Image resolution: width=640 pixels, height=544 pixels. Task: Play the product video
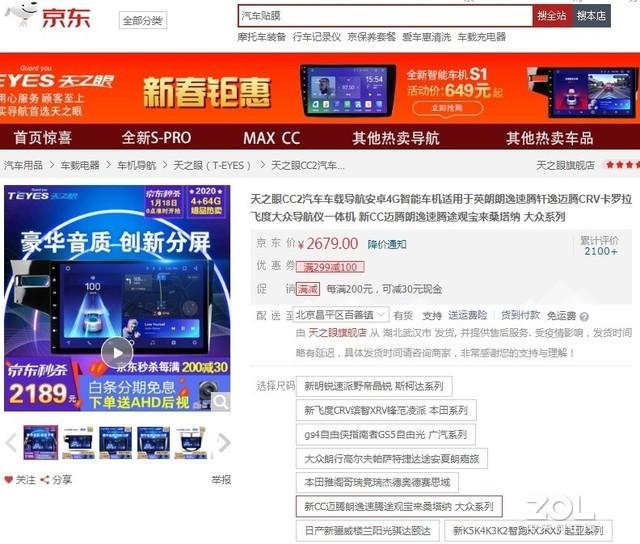(x=117, y=353)
